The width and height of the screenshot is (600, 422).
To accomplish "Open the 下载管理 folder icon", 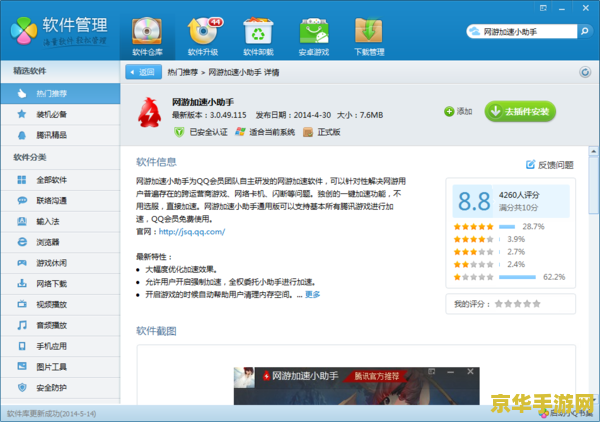I will coord(369,37).
